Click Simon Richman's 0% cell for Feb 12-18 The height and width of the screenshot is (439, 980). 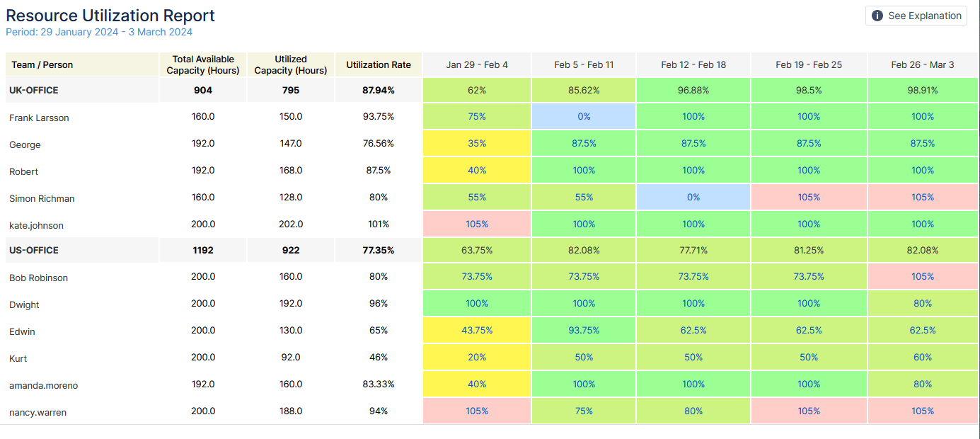(693, 197)
